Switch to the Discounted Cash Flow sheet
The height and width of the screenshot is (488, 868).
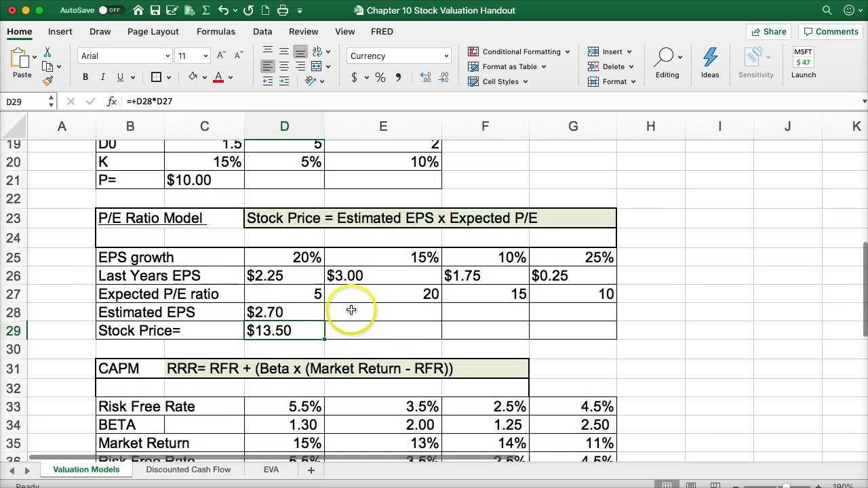188,469
